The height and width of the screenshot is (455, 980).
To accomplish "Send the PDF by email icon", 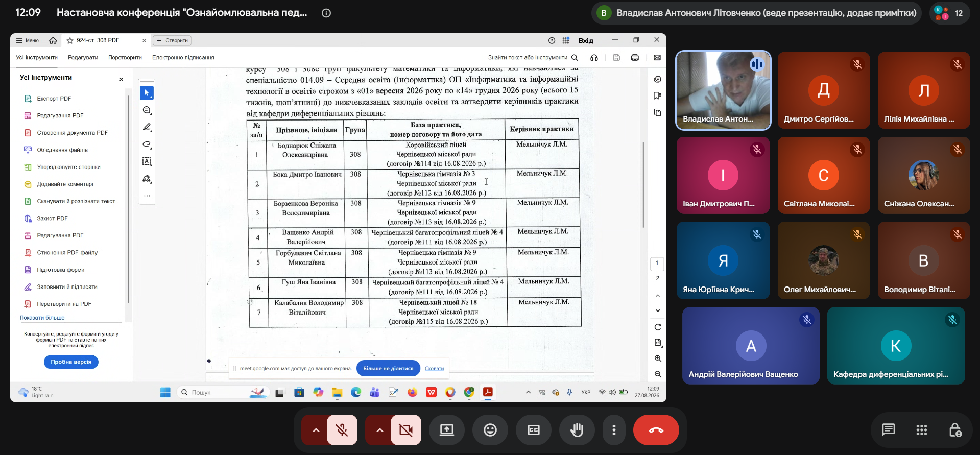I will [657, 58].
